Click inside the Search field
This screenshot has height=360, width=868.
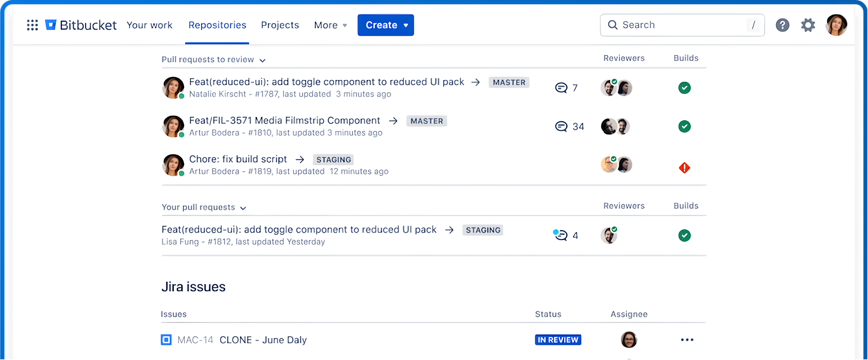[x=677, y=25]
